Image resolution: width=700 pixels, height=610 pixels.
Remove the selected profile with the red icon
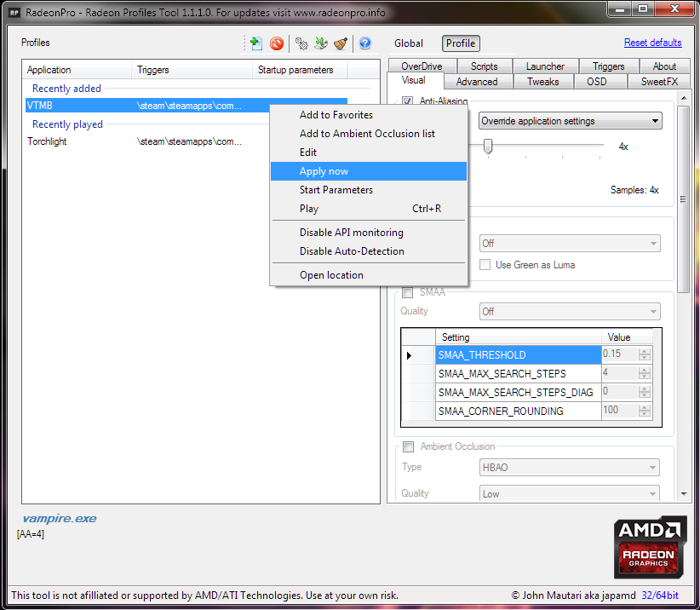coord(277,43)
